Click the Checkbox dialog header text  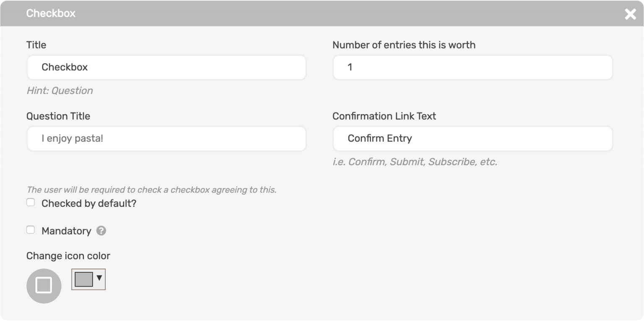(x=51, y=13)
